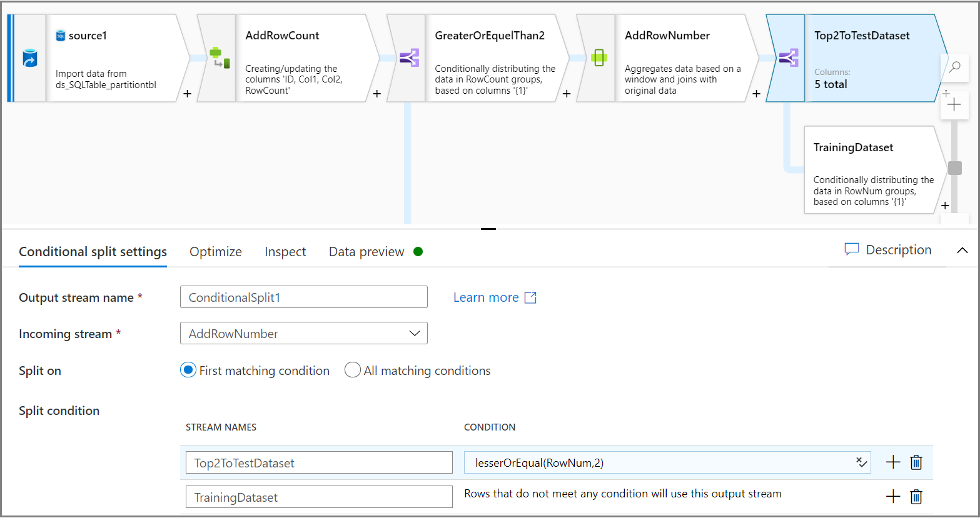Click the Description button
The width and height of the screenshot is (980, 518).
(888, 250)
